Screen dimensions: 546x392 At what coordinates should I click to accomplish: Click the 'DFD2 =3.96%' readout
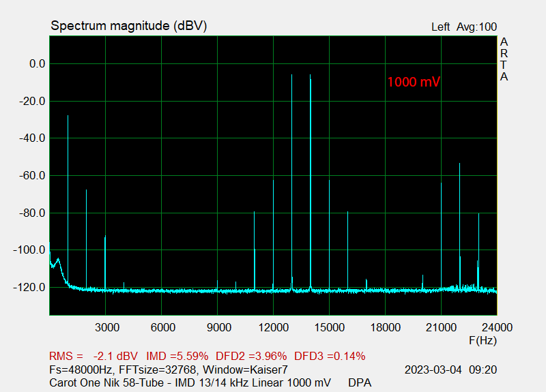click(251, 357)
